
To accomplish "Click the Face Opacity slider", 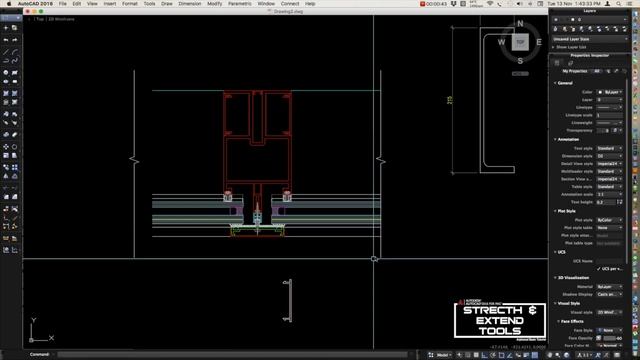I will point(610,338).
